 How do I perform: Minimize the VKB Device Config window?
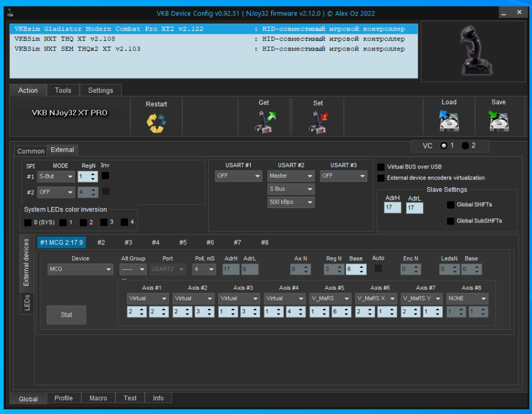503,12
